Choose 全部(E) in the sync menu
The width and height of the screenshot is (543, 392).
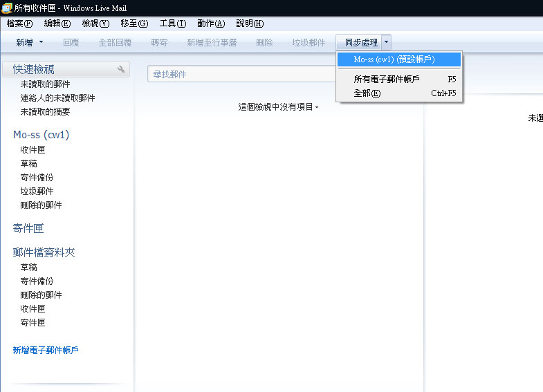[399, 93]
